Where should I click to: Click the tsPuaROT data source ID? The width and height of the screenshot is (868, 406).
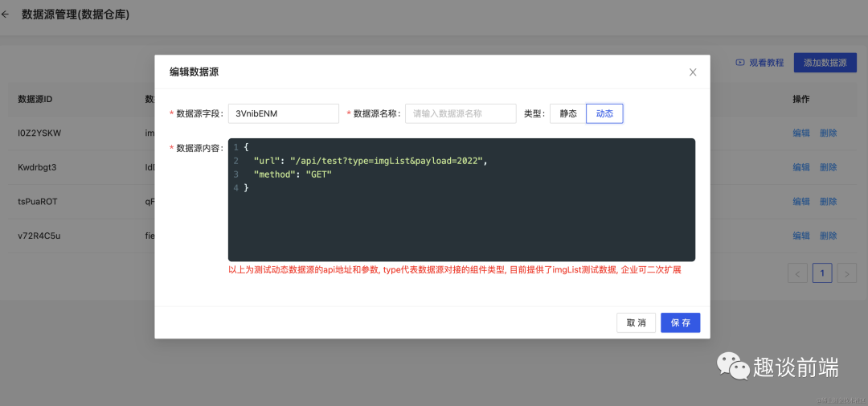point(38,202)
